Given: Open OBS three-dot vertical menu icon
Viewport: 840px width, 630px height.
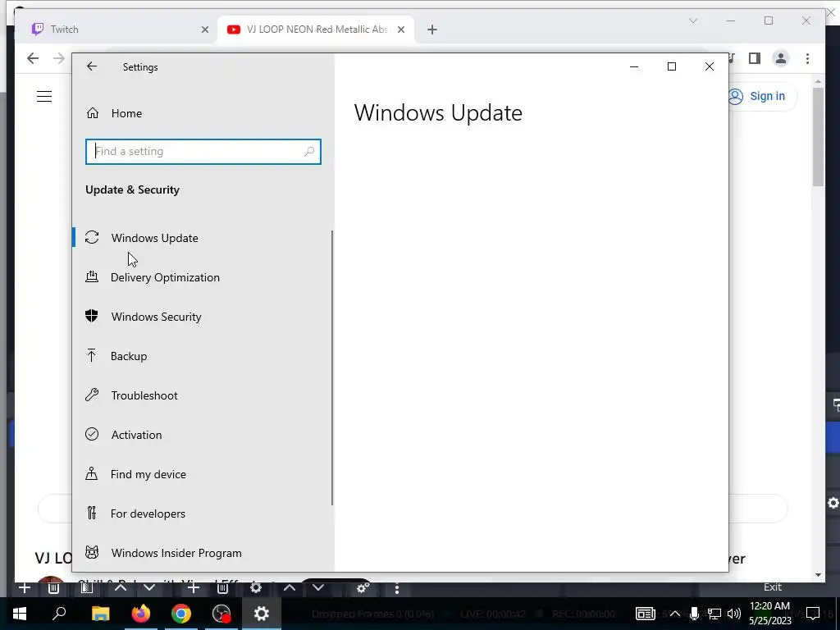Looking at the screenshot, I should 396,588.
